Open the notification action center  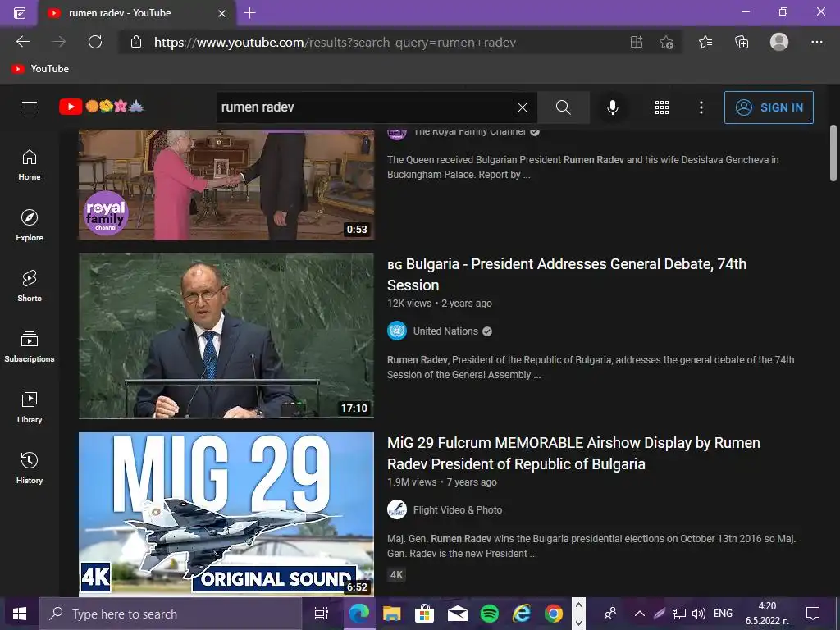(x=813, y=614)
